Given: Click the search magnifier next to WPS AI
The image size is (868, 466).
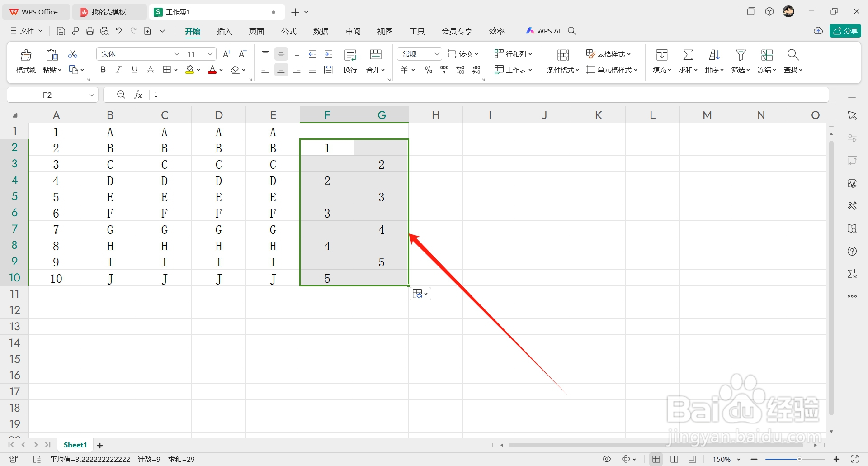Looking at the screenshot, I should (572, 31).
